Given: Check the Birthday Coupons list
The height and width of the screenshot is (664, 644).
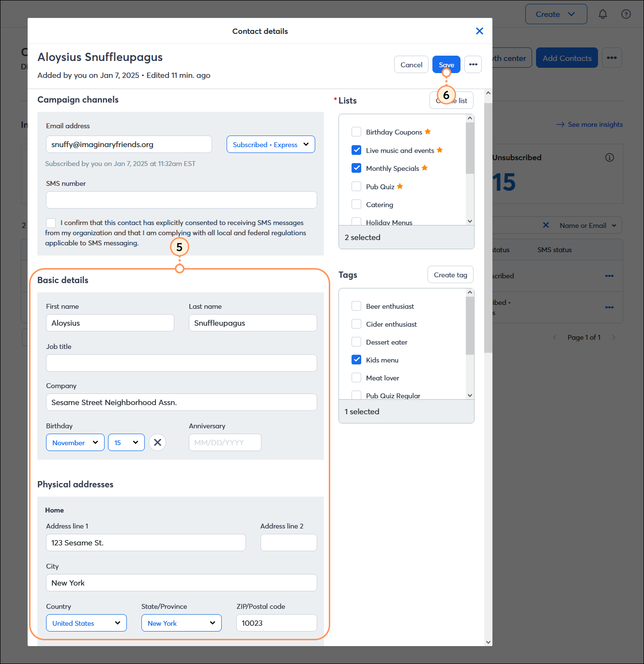Looking at the screenshot, I should (x=356, y=132).
